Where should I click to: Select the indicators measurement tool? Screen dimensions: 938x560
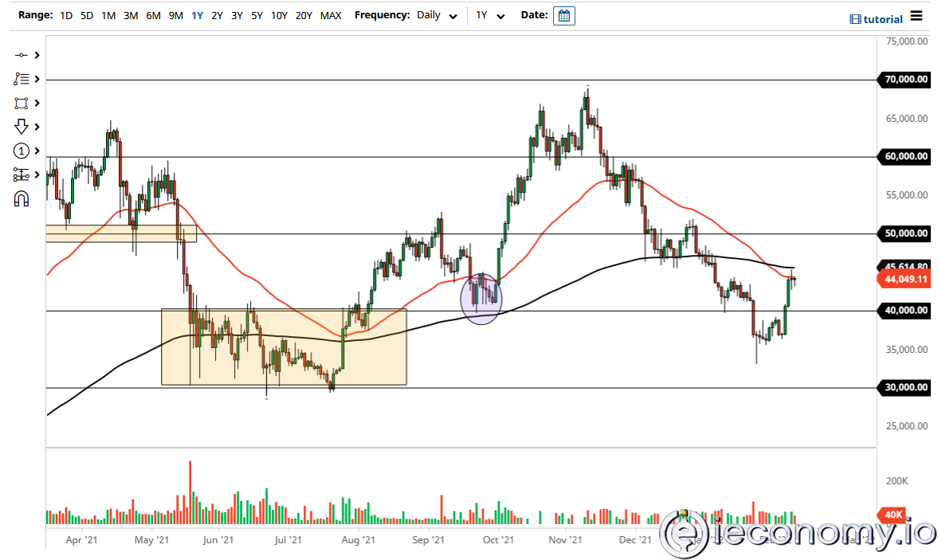22,174
